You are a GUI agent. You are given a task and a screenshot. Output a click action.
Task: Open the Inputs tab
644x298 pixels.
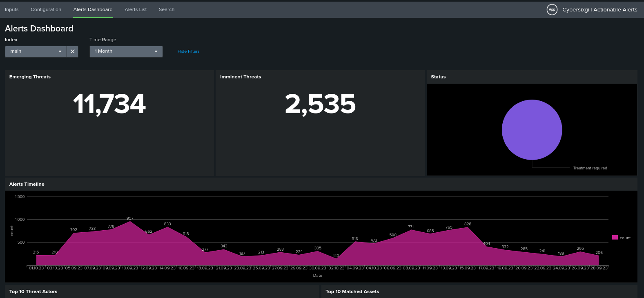pyautogui.click(x=11, y=9)
